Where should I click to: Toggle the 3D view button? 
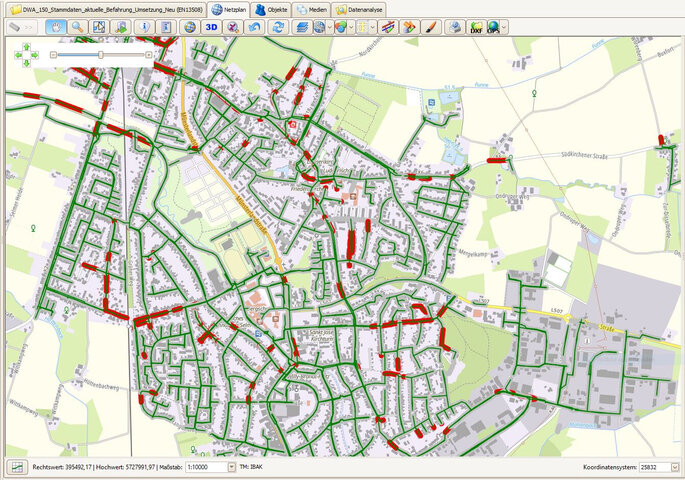[x=211, y=27]
